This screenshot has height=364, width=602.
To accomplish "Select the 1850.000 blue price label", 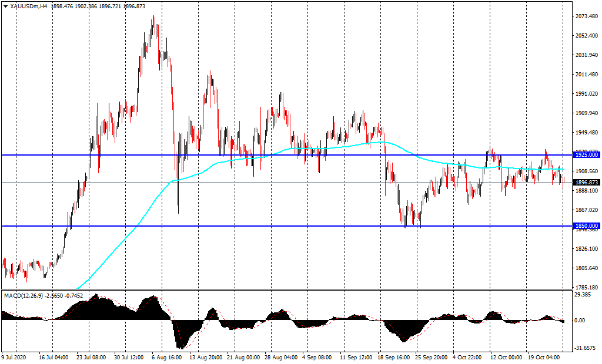I will [587, 225].
